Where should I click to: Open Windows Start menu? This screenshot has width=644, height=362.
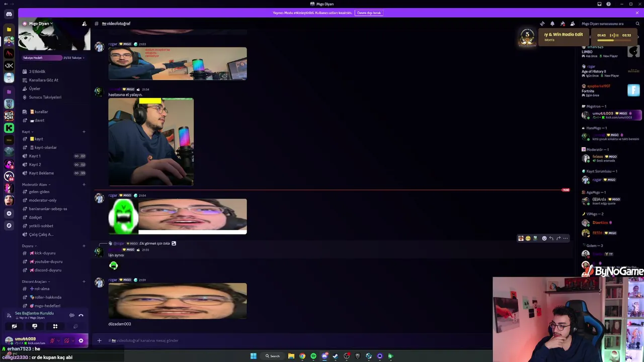(x=254, y=356)
